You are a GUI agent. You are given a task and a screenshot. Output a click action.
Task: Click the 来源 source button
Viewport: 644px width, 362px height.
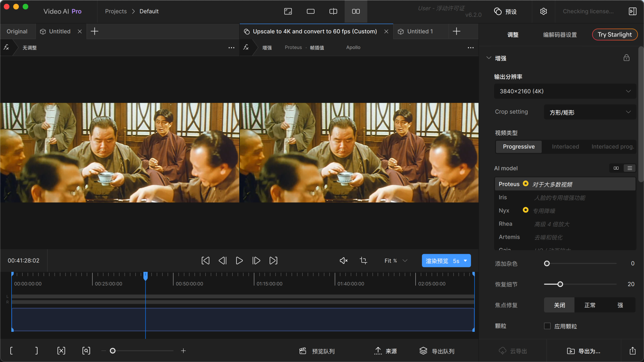click(386, 351)
